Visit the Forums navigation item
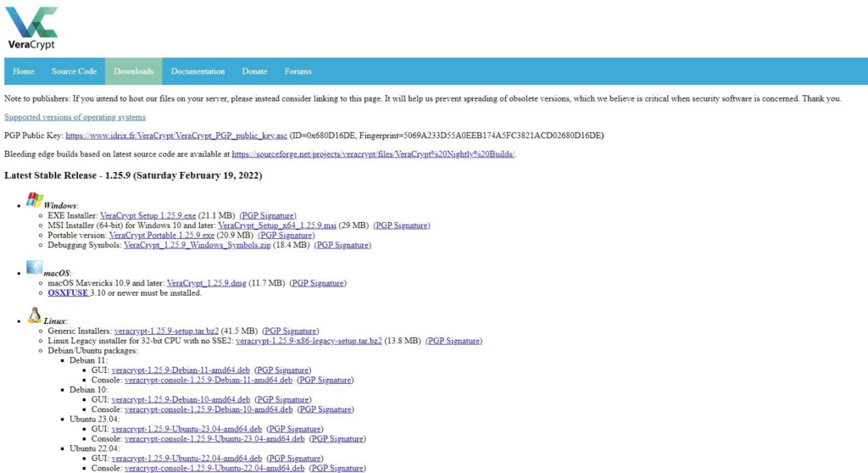The height and width of the screenshot is (473, 868). [x=298, y=71]
